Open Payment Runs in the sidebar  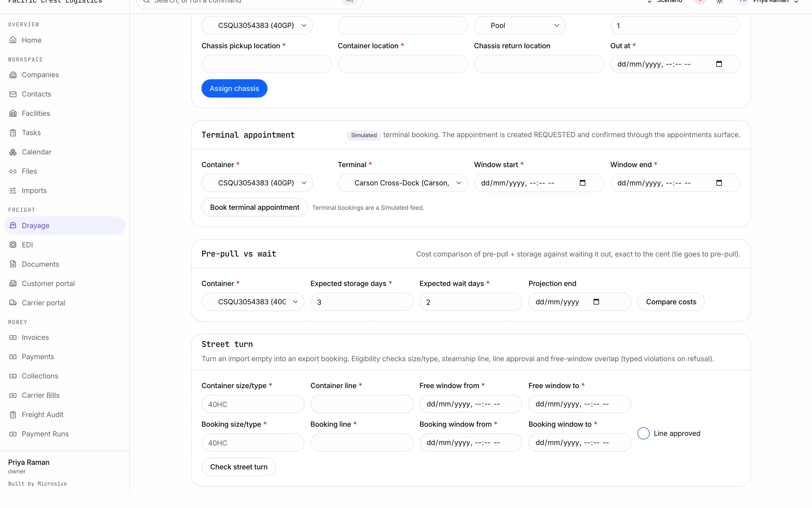(65, 434)
